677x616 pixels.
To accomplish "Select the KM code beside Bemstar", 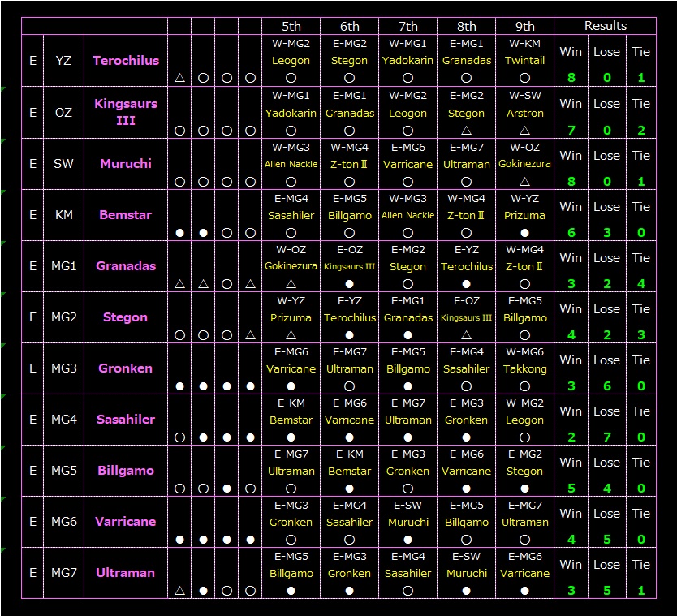I will pyautogui.click(x=63, y=215).
